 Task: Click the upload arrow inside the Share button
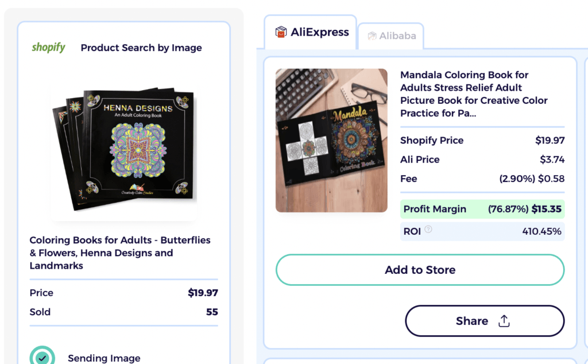coord(504,321)
